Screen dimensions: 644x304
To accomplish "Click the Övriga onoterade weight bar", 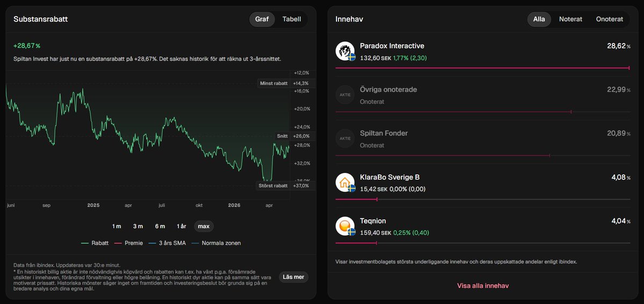I will 482,112.
